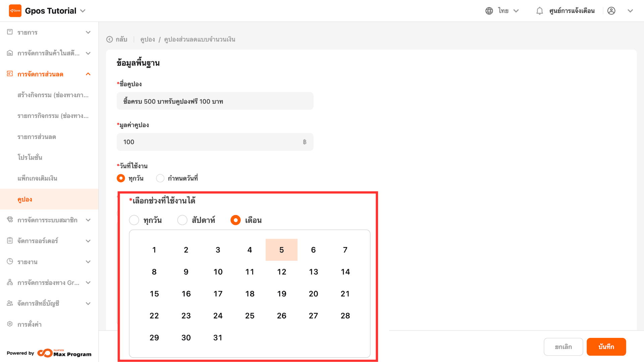Screen dimensions: 644x362
Task: Click the Gpos orange logo
Action: [x=15, y=11]
